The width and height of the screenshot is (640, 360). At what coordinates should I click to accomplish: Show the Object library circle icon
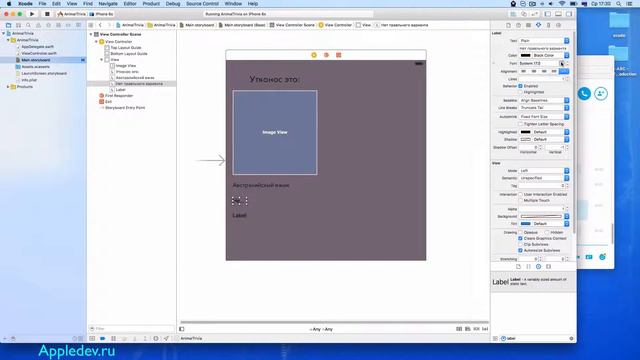pyautogui.click(x=538, y=267)
